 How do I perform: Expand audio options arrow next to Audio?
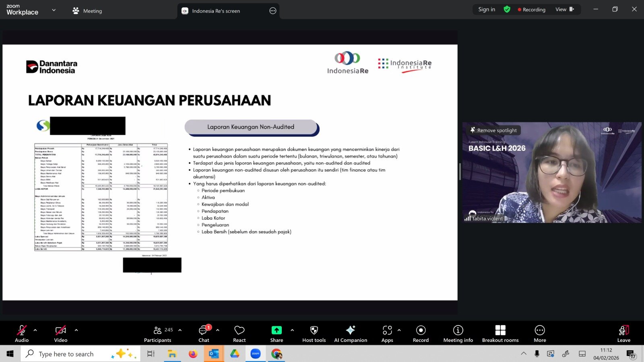coord(35,330)
